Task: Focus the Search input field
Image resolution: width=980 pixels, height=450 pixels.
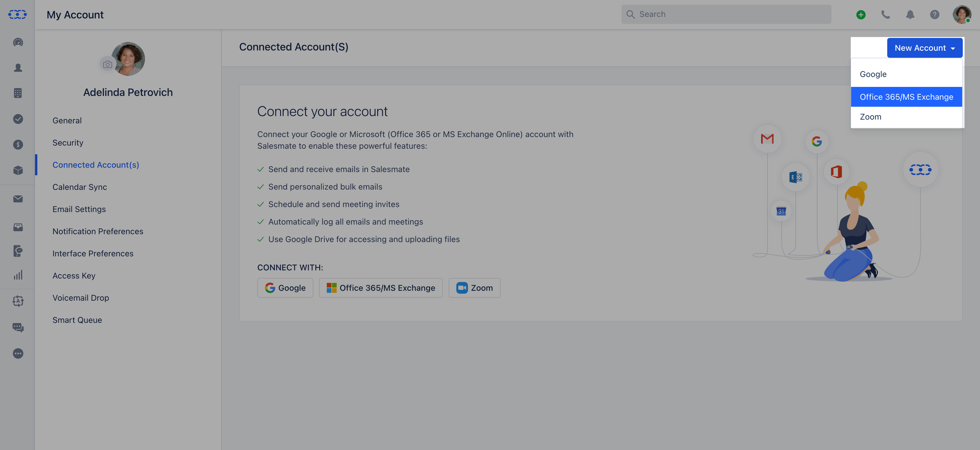Action: tap(726, 15)
